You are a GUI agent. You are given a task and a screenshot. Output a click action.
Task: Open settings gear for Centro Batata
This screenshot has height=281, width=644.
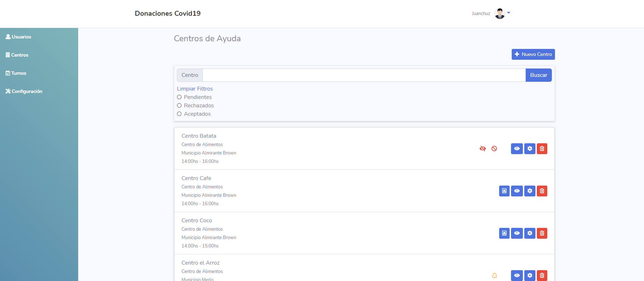tap(530, 149)
